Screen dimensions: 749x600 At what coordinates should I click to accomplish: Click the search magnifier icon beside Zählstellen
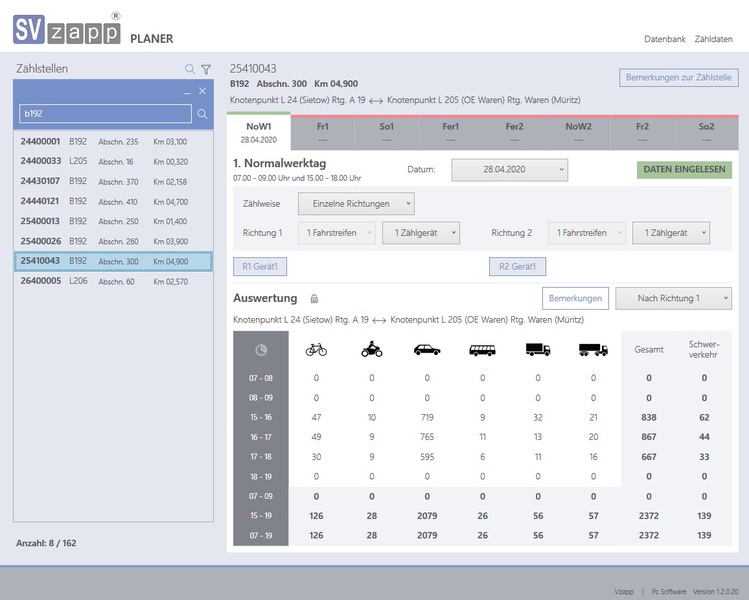point(190,70)
